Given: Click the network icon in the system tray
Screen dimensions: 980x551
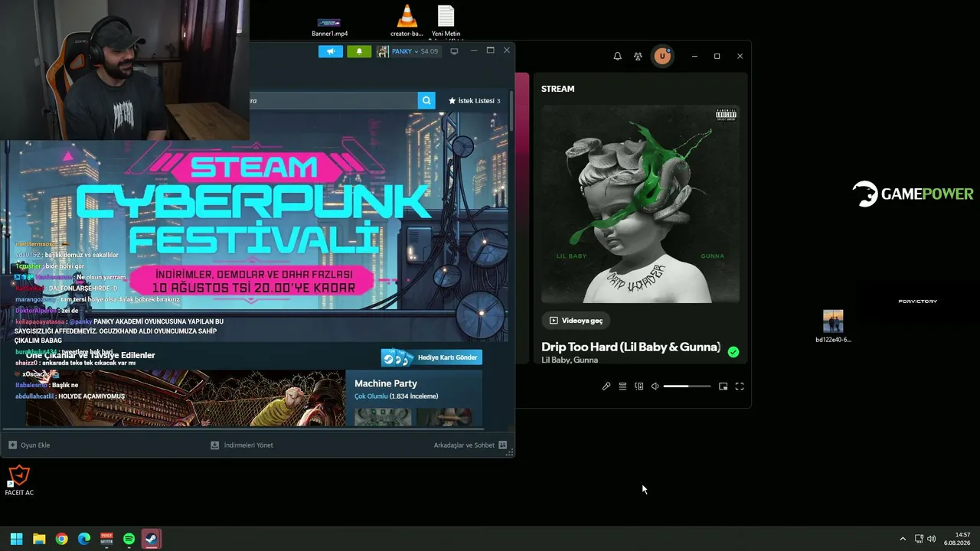Looking at the screenshot, I should click(919, 539).
